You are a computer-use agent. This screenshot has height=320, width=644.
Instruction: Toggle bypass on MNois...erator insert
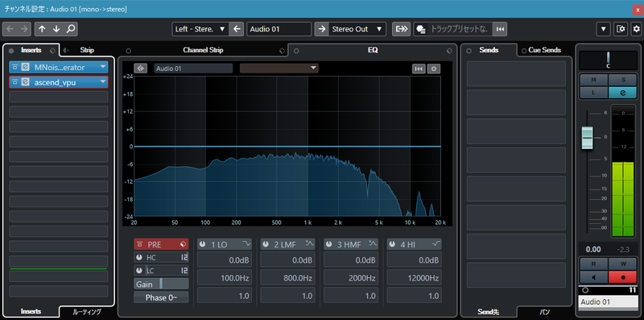14,67
